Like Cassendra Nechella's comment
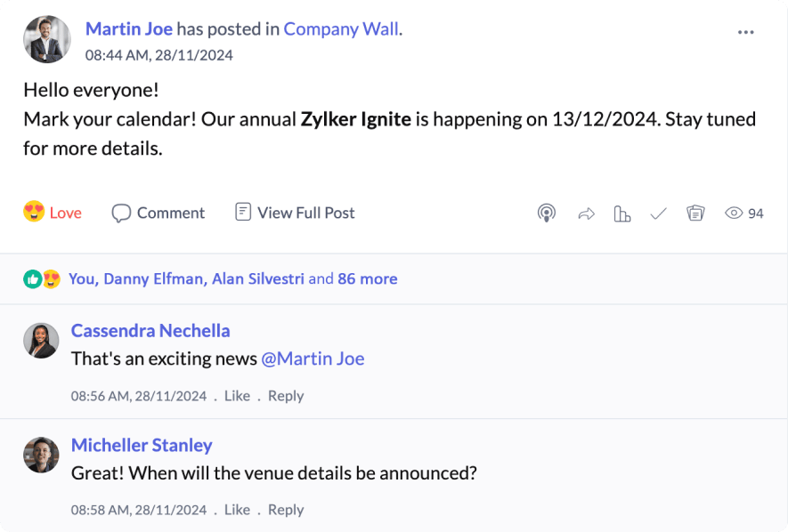The height and width of the screenshot is (532, 788). pyautogui.click(x=237, y=396)
